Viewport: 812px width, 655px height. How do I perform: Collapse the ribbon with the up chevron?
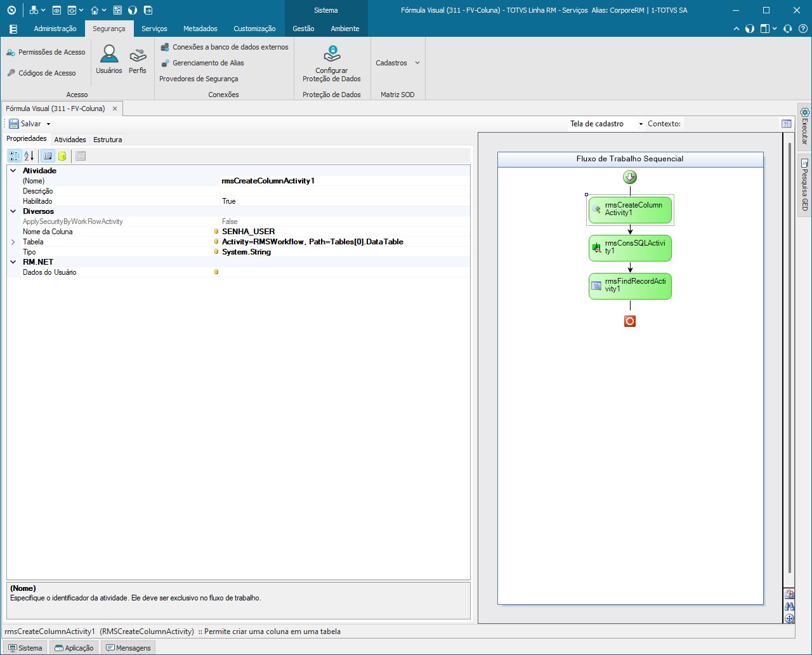[736, 29]
